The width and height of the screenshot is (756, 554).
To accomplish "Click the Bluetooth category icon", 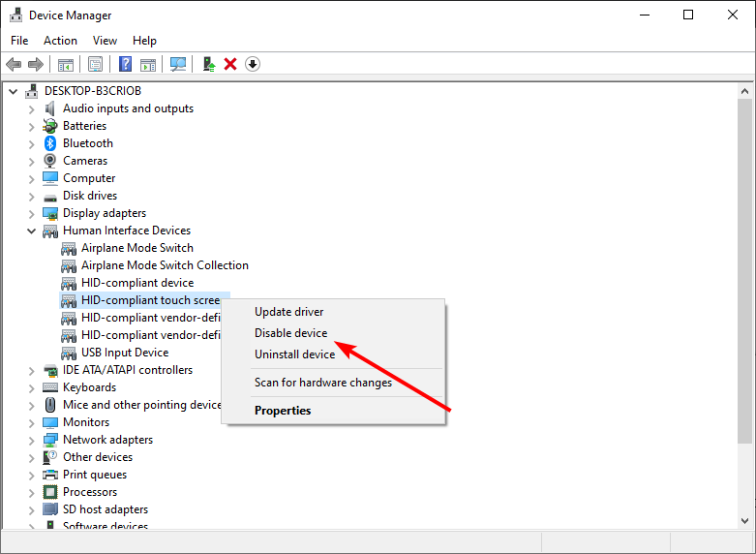I will [50, 143].
